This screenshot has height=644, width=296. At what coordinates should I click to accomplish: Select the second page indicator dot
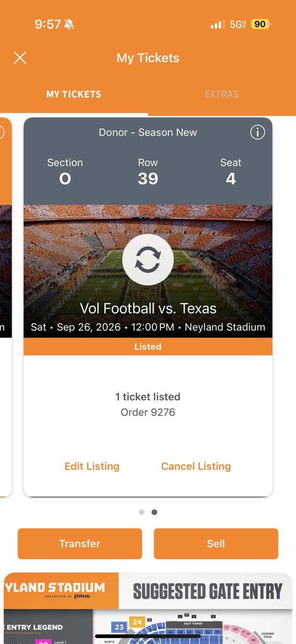(x=154, y=512)
